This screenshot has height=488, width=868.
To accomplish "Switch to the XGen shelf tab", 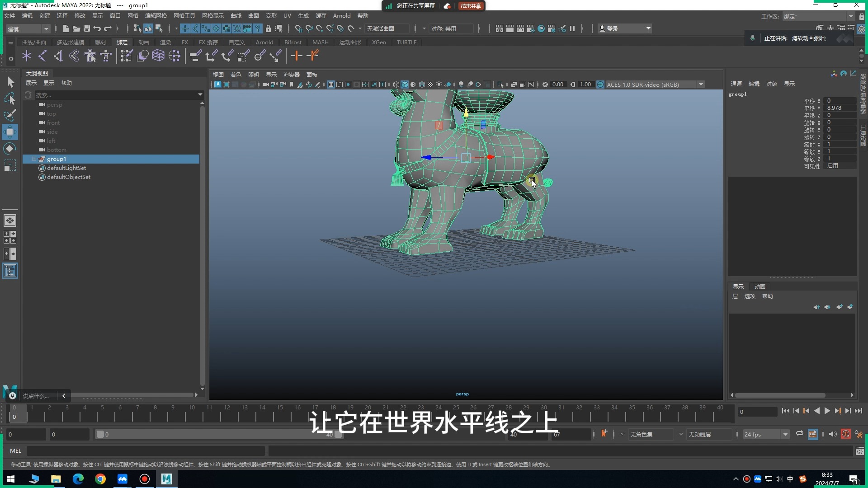I will click(x=379, y=42).
